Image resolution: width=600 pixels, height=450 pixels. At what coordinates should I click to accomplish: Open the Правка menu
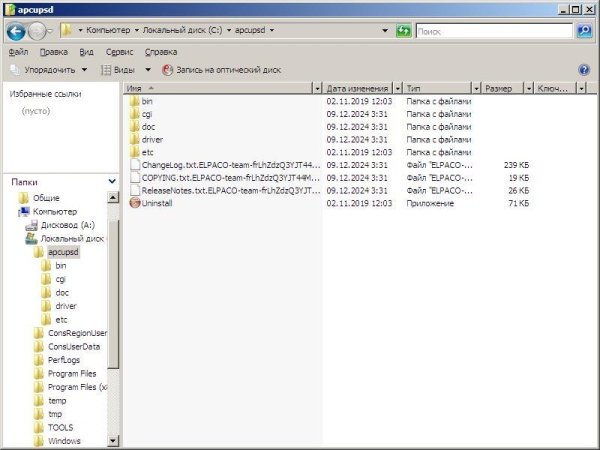(x=54, y=52)
